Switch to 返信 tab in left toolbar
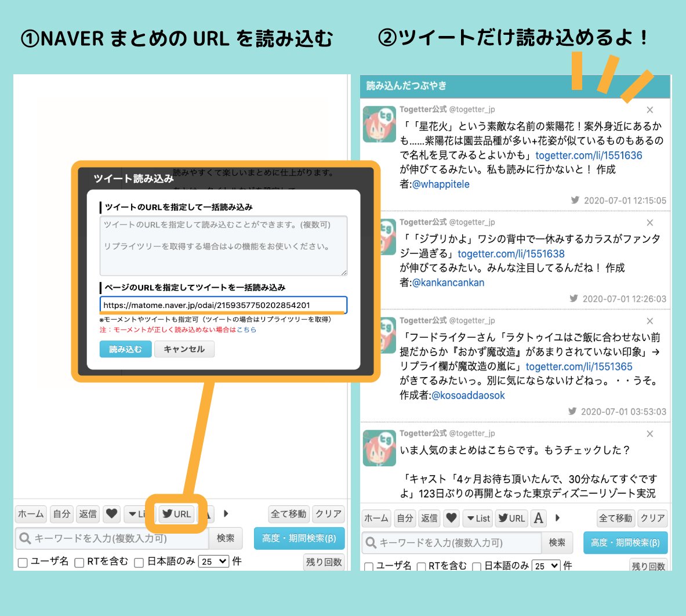 coord(88,514)
